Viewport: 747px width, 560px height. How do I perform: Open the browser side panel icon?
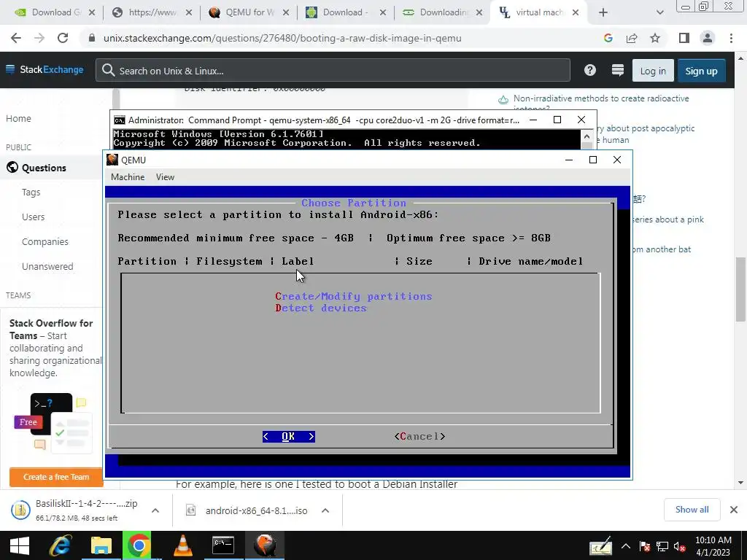pos(684,38)
